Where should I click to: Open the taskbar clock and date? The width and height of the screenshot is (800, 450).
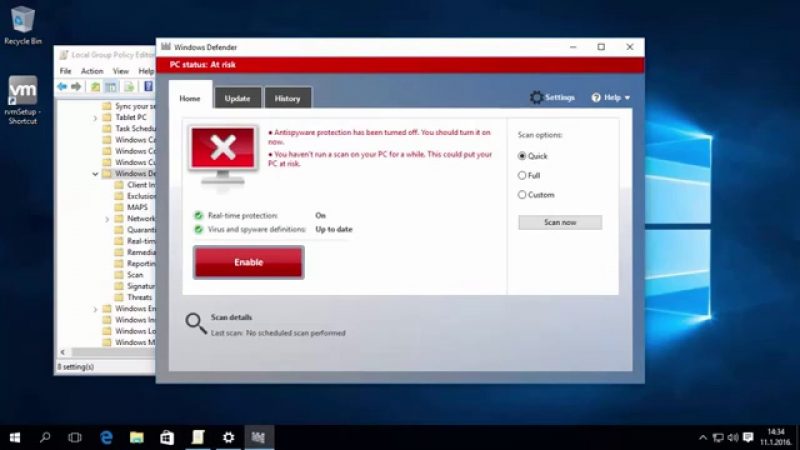pyautogui.click(x=776, y=437)
